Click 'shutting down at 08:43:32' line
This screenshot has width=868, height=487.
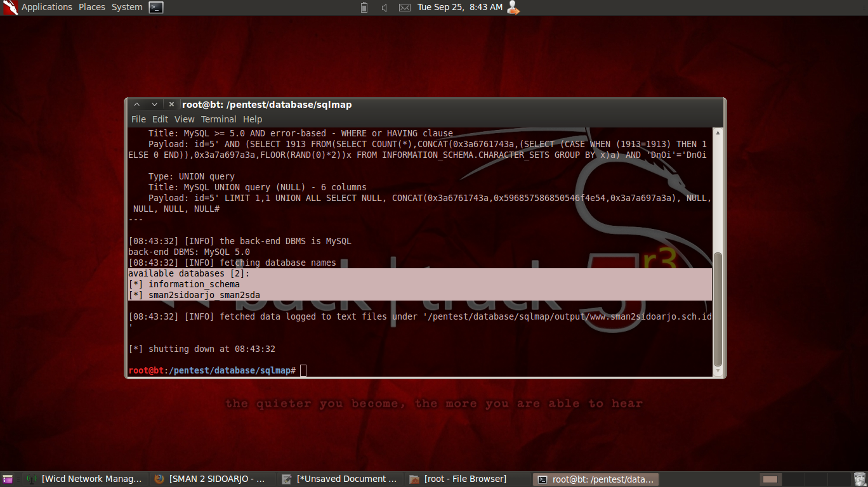point(202,349)
